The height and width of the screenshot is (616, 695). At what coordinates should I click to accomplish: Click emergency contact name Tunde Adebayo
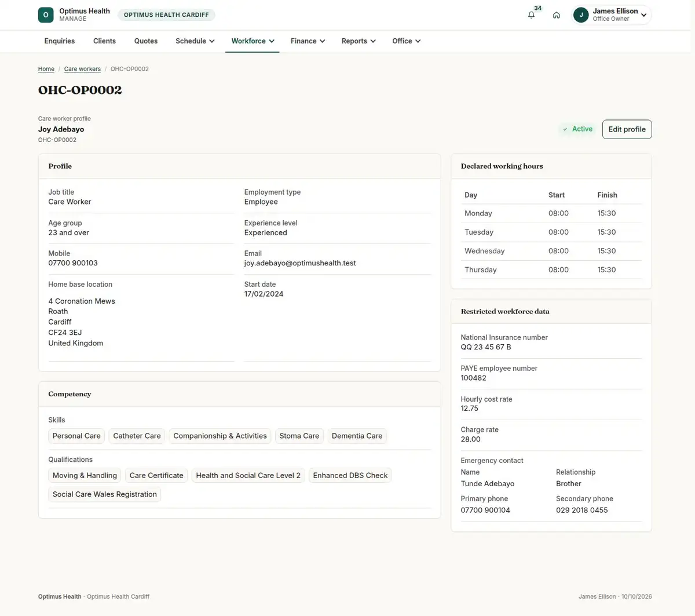pos(488,484)
